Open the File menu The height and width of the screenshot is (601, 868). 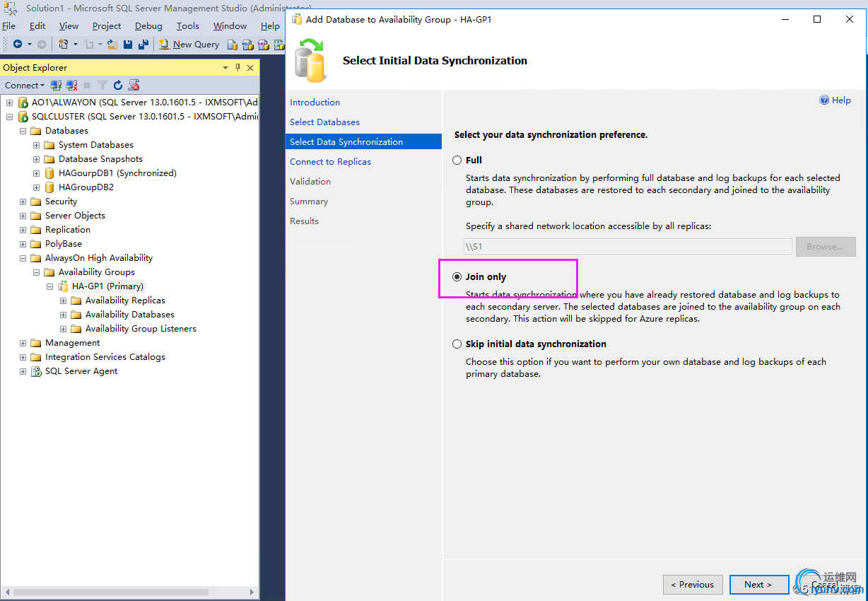point(8,25)
